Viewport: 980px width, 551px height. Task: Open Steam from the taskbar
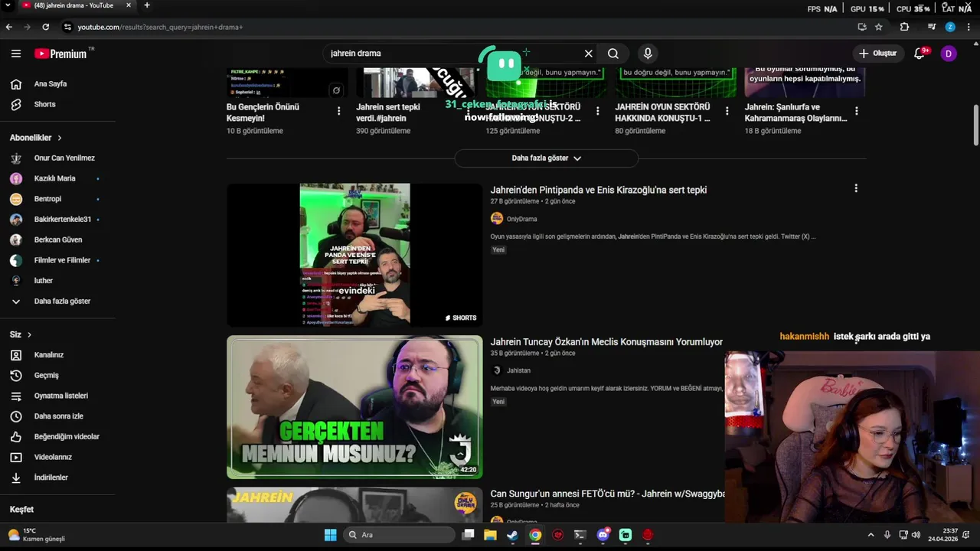click(x=512, y=535)
